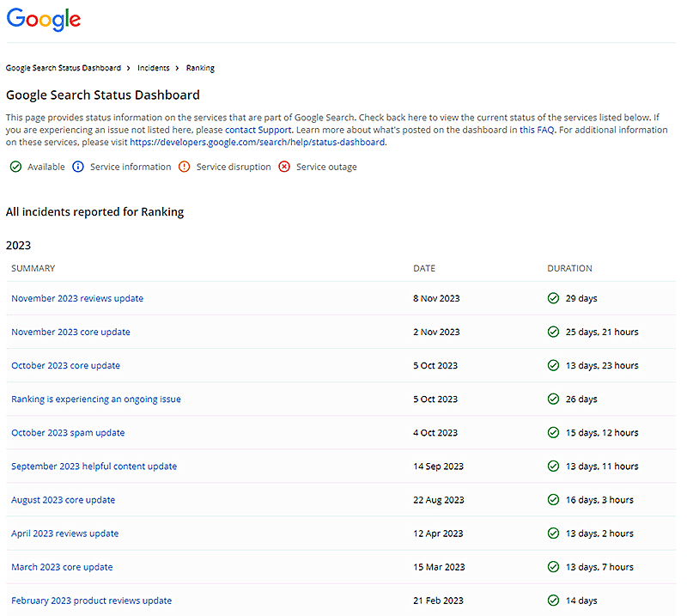Select the Ranking breadcrumb item
Screen dimensions: 687x616
pos(200,68)
